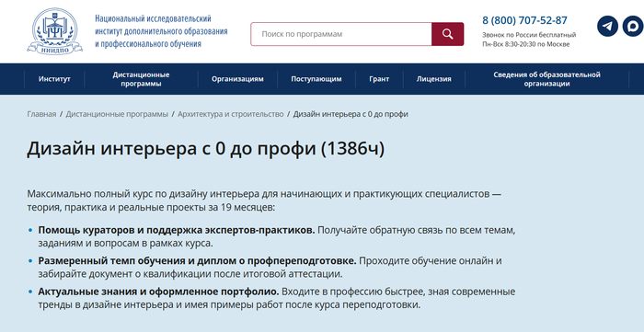Open Сведения об образовательной организации menu item
The height and width of the screenshot is (332, 644).
546,79
